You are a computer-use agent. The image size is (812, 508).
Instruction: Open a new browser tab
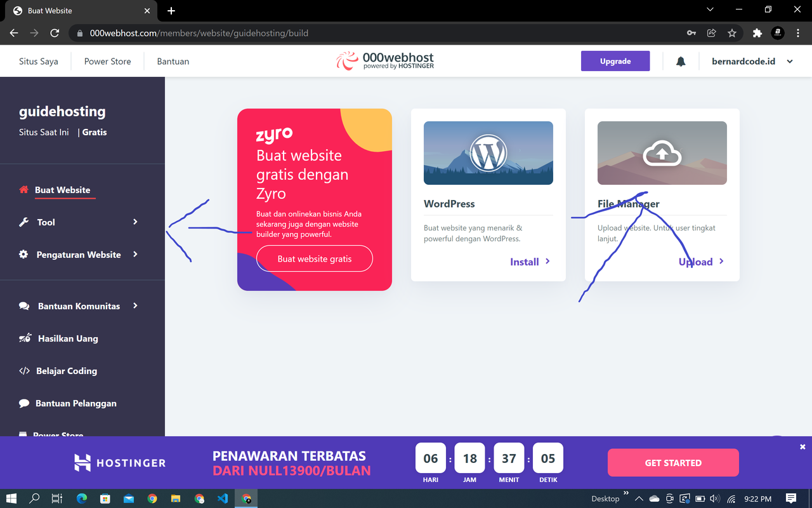coord(171,11)
